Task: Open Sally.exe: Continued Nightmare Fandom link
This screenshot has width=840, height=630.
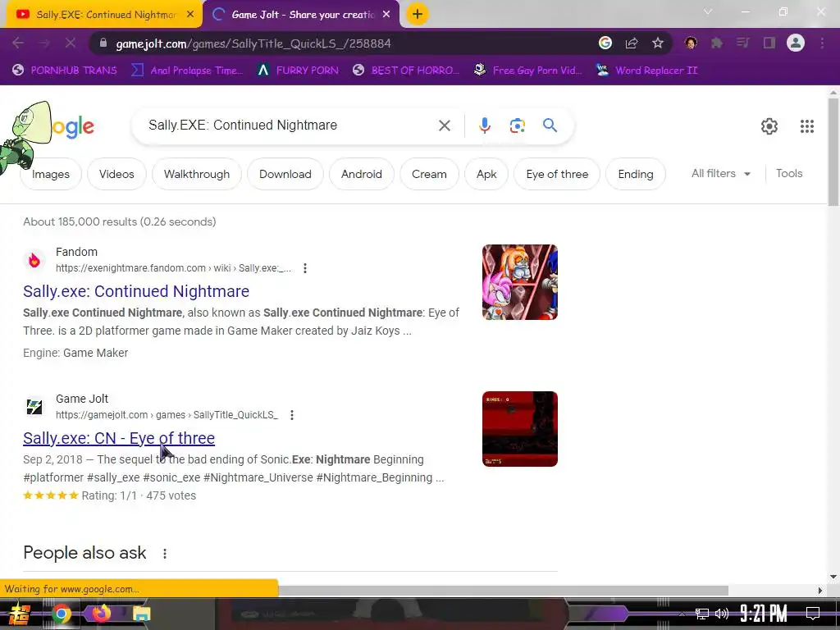Action: pos(136,291)
